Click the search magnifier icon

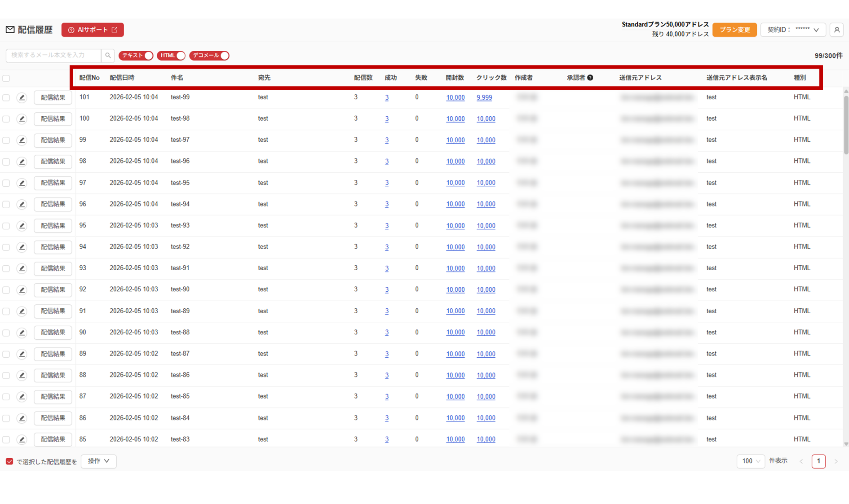(x=108, y=56)
